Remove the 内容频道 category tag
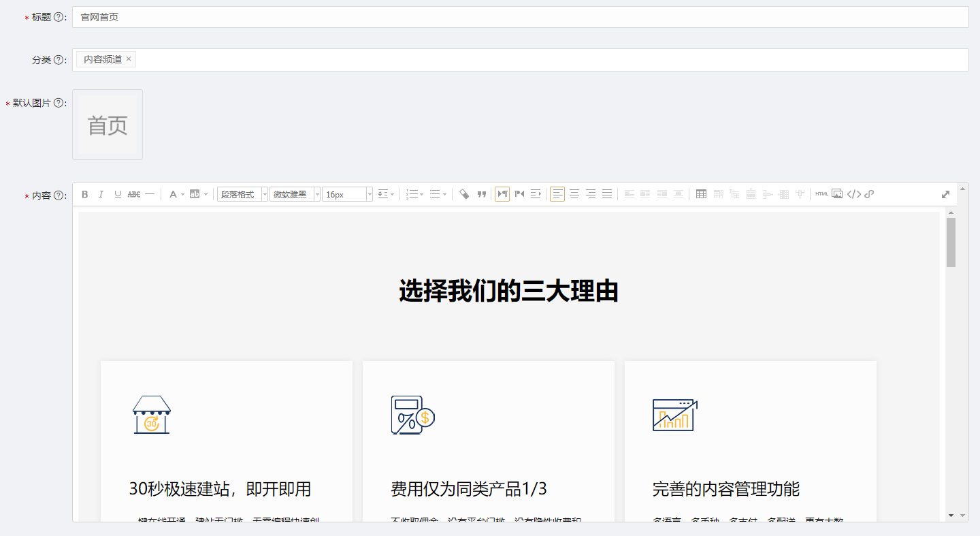The height and width of the screenshot is (536, 980). click(129, 59)
